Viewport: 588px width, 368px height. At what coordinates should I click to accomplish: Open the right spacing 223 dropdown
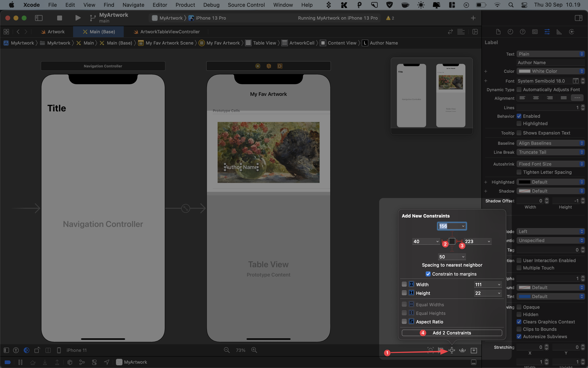click(x=489, y=241)
